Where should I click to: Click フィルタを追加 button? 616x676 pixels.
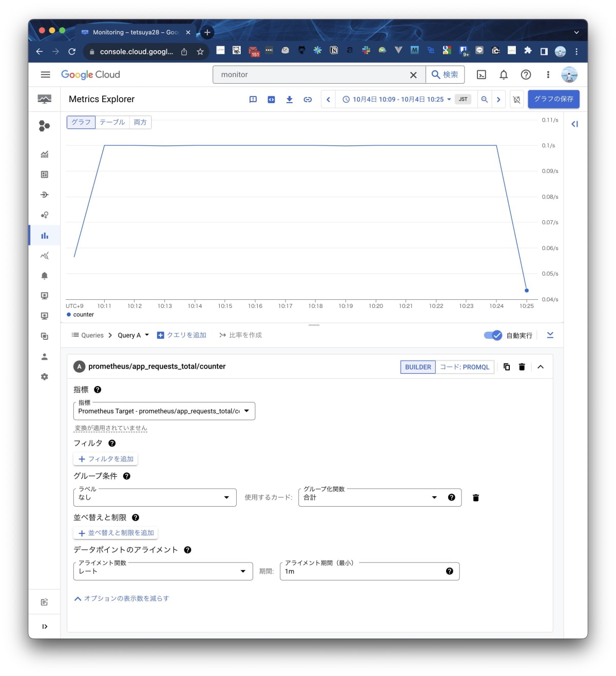(106, 459)
